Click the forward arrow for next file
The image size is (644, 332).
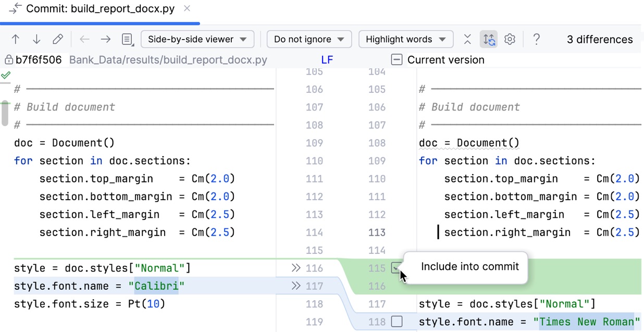point(106,39)
